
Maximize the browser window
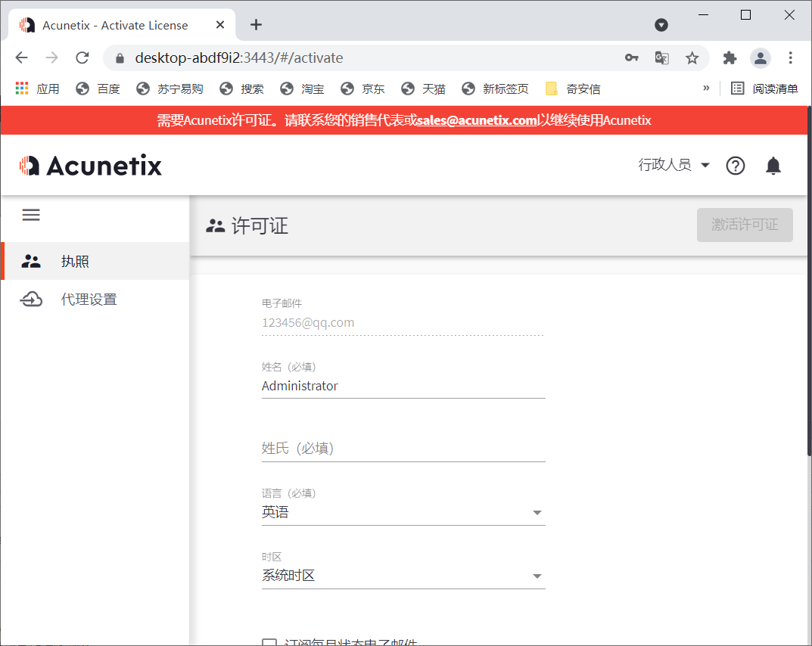[x=745, y=15]
